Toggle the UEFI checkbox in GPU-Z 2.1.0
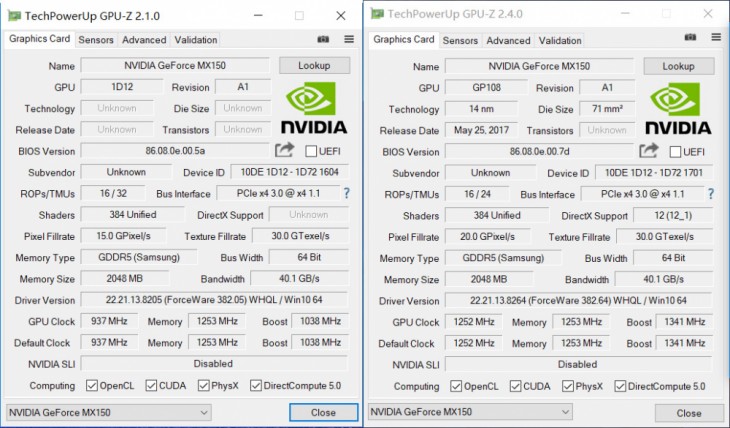Image resolution: width=730 pixels, height=428 pixels. (x=311, y=151)
